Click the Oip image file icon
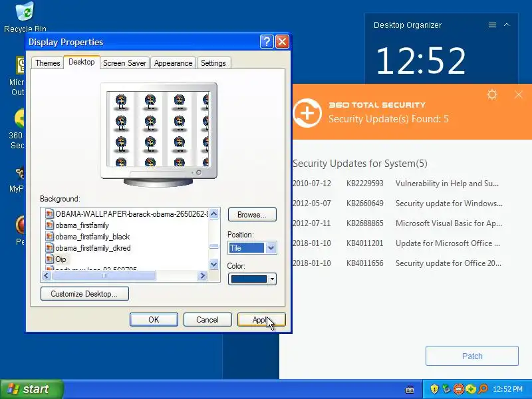 pos(49,259)
